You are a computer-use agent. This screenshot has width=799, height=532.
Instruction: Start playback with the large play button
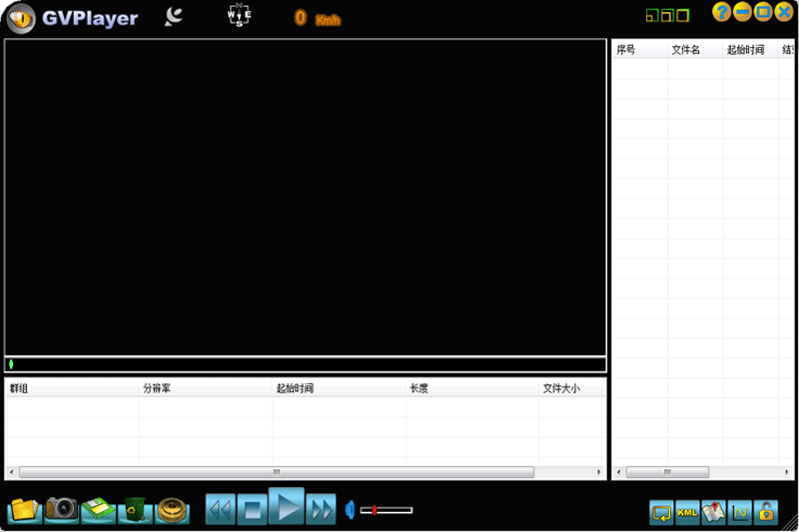click(x=287, y=506)
